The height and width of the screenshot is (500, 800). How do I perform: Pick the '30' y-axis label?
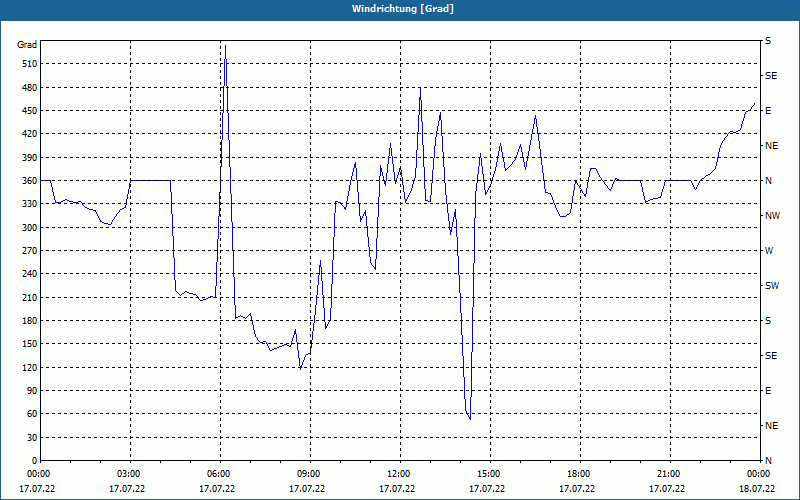point(32,437)
